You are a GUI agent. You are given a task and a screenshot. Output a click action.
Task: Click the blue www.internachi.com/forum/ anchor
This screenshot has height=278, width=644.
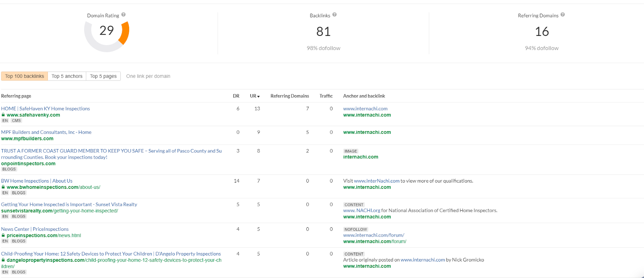[374, 235]
